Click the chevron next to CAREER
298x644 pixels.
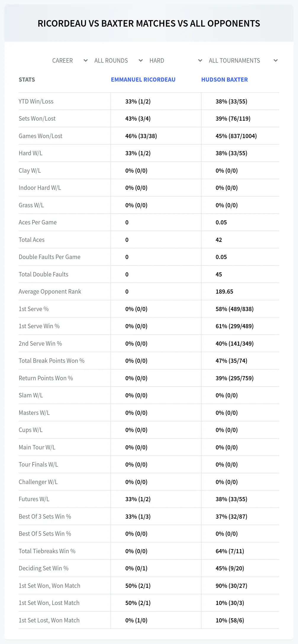pyautogui.click(x=86, y=61)
